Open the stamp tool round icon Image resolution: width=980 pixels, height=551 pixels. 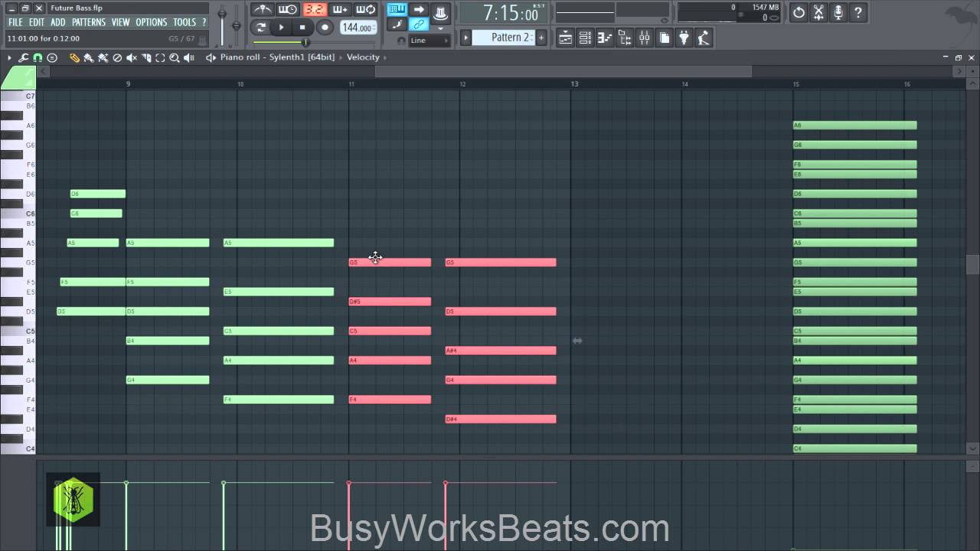pos(52,57)
